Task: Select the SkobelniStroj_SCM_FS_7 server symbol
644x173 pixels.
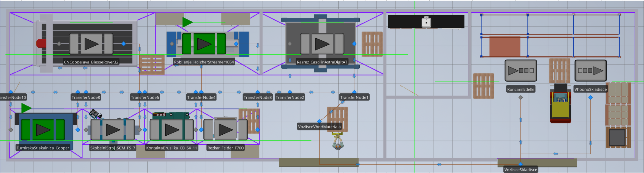Action: (x=112, y=130)
